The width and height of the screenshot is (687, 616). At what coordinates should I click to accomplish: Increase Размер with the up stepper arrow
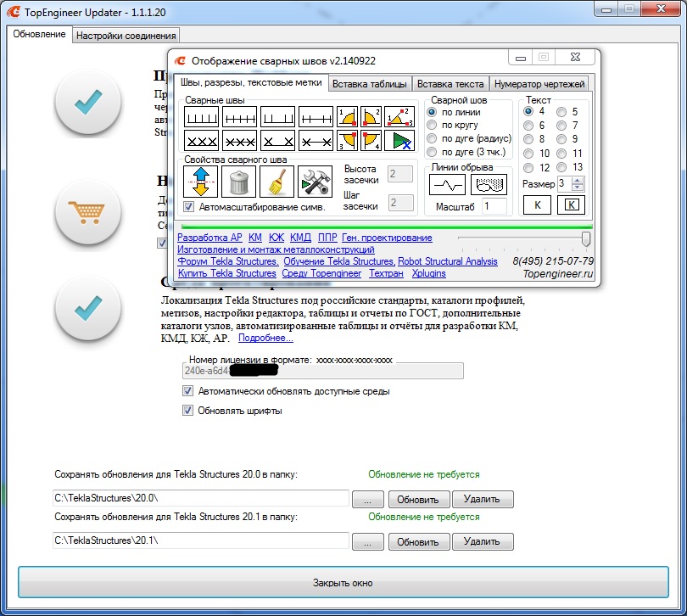(578, 180)
